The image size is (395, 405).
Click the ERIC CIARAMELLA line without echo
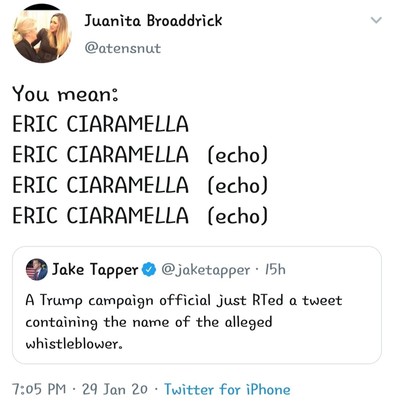point(100,124)
